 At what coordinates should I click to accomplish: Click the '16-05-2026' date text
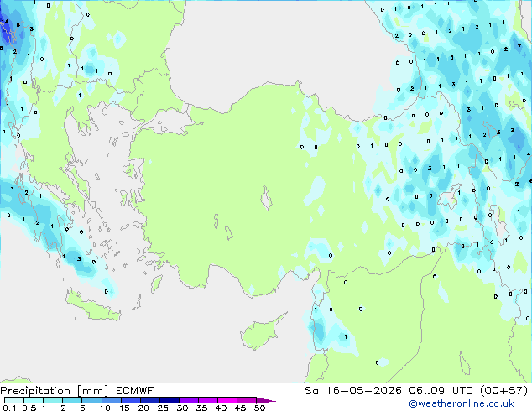click(x=363, y=391)
